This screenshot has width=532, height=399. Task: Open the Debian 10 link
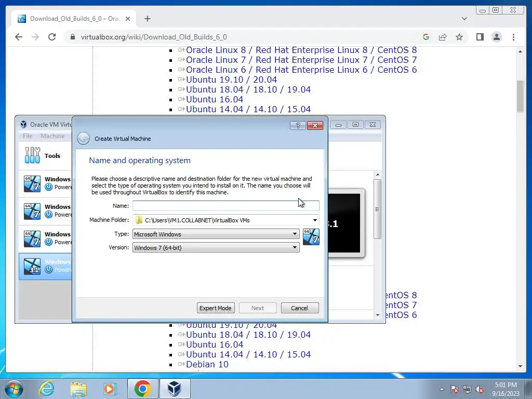click(x=207, y=364)
